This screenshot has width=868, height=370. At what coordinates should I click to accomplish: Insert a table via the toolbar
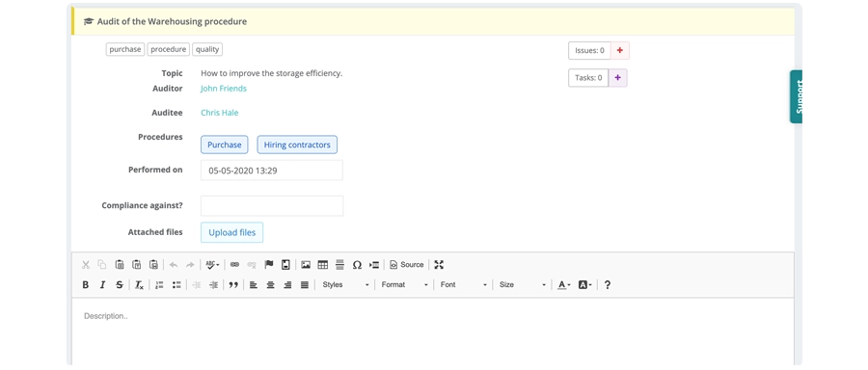pyautogui.click(x=323, y=265)
